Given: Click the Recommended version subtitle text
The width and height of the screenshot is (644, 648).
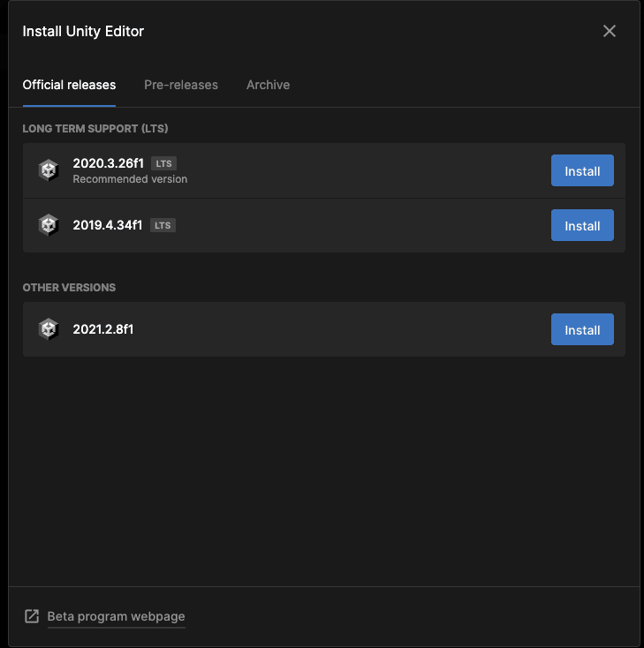Looking at the screenshot, I should 130,179.
